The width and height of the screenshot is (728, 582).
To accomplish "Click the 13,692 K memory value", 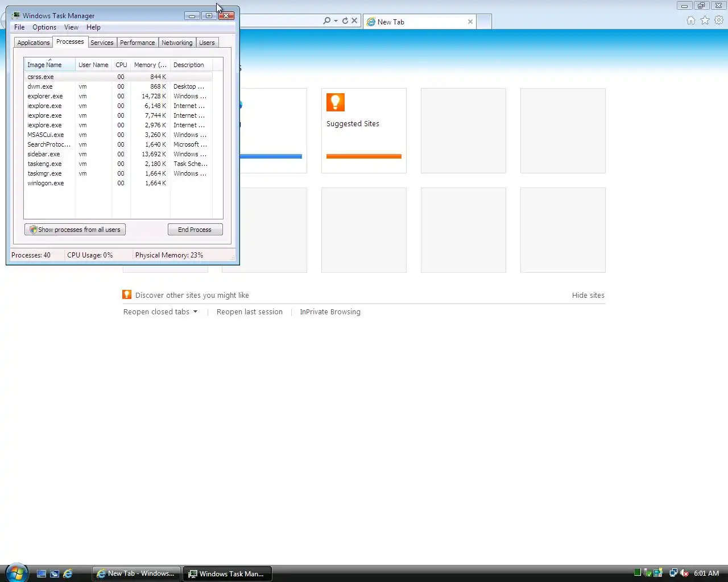I will tap(154, 154).
